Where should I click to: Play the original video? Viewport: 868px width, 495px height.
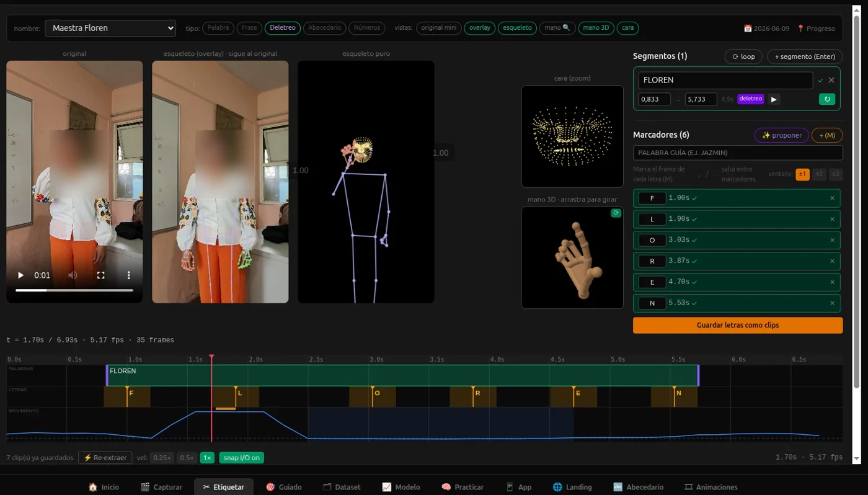(x=20, y=275)
